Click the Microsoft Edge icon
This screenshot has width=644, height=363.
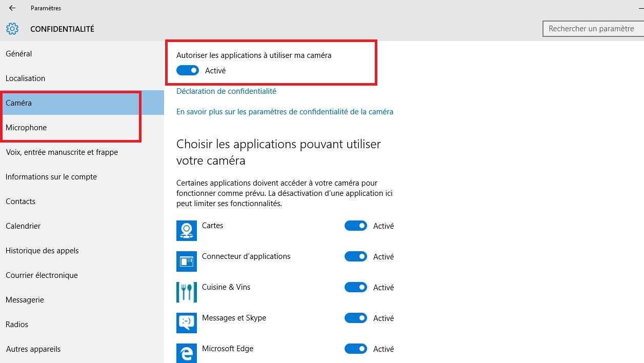tap(187, 353)
